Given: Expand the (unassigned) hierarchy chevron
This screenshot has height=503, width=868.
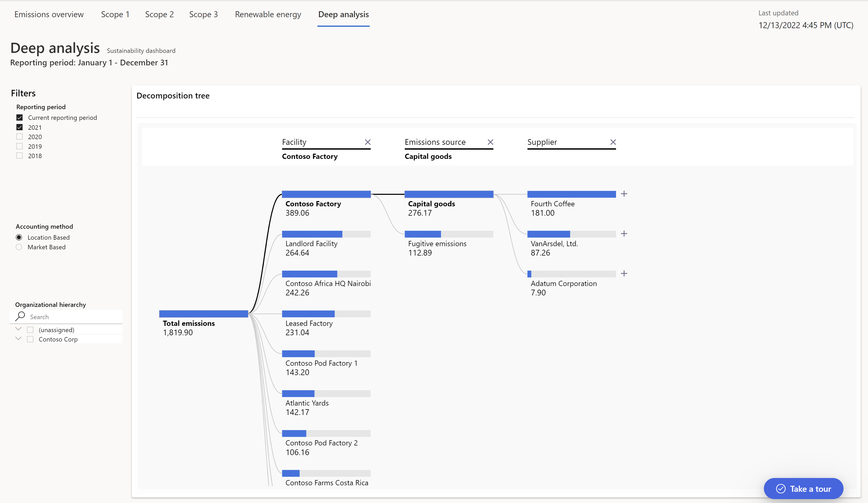Looking at the screenshot, I should (18, 329).
